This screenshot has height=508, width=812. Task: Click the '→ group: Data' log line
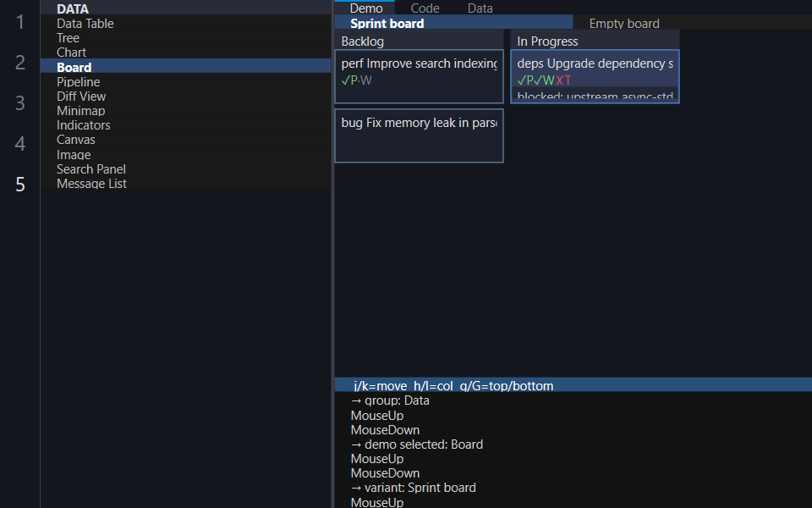390,400
